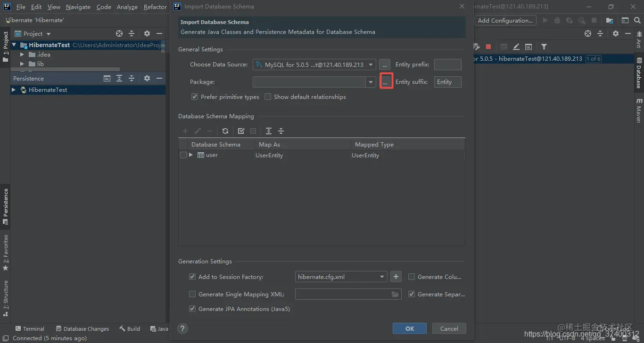The width and height of the screenshot is (644, 343).
Task: Click locate target icon in Database panel
Action: 588,33
